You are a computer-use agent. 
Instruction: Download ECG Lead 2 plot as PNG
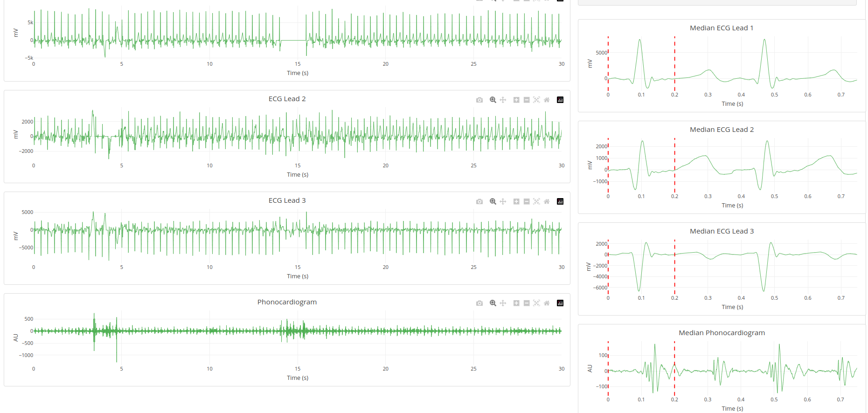[479, 100]
